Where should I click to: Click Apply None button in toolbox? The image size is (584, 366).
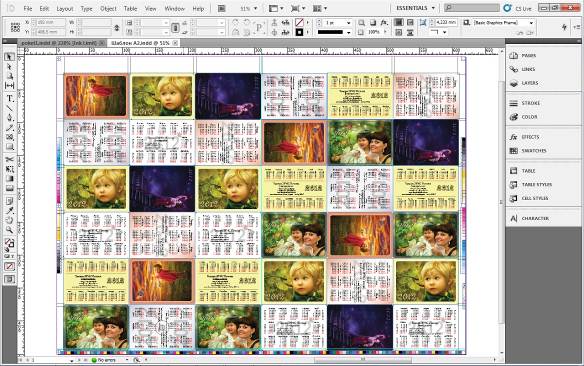(x=9, y=267)
